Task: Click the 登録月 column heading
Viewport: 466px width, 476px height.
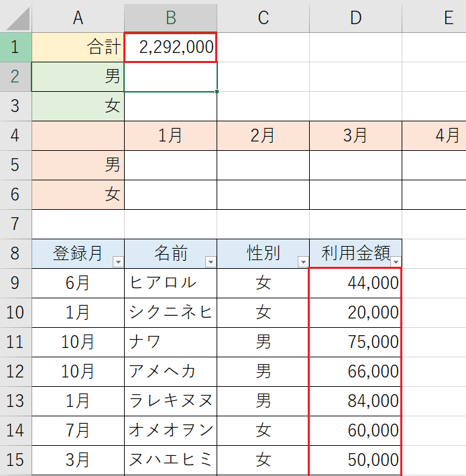Action: pyautogui.click(x=78, y=253)
